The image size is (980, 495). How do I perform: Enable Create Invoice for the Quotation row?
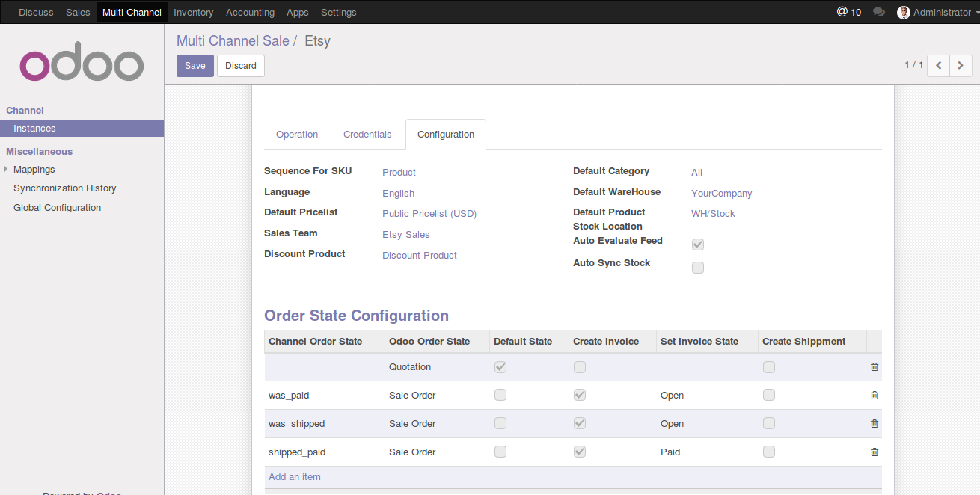[580, 367]
